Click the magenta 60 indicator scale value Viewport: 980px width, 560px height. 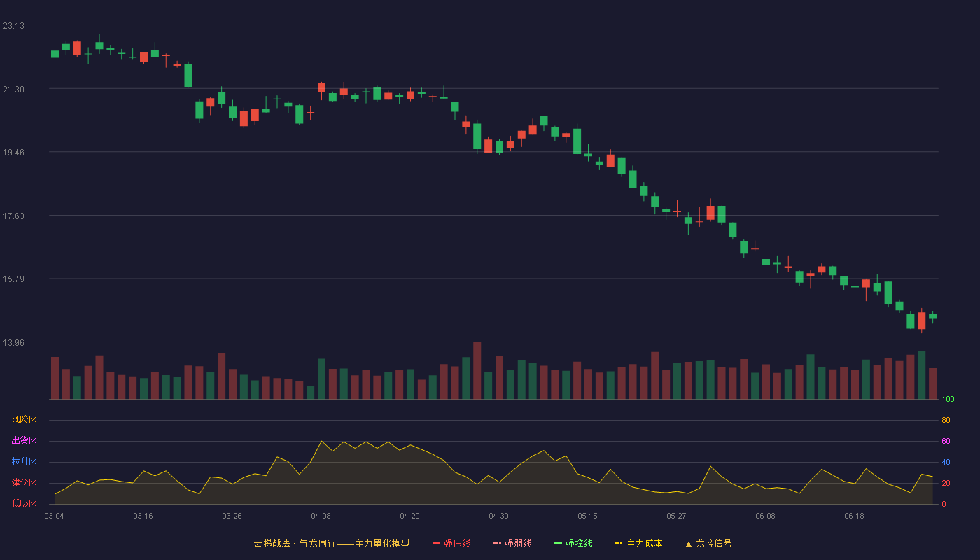(946, 442)
